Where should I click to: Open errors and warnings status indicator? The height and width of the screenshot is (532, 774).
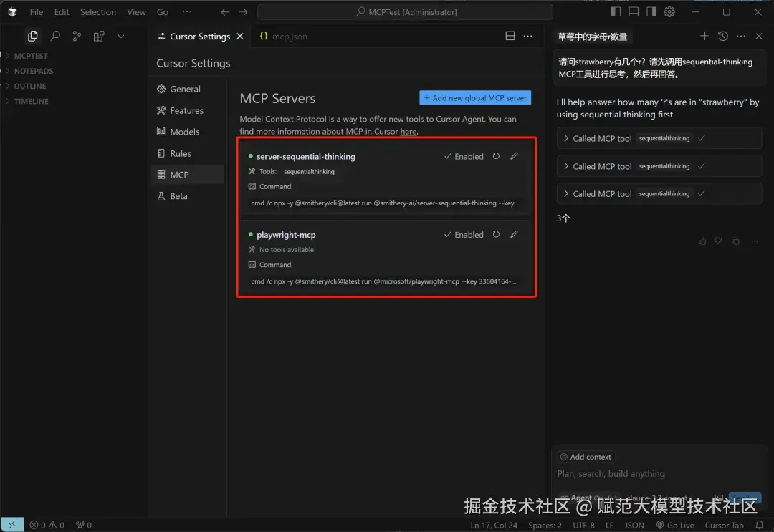point(47,525)
